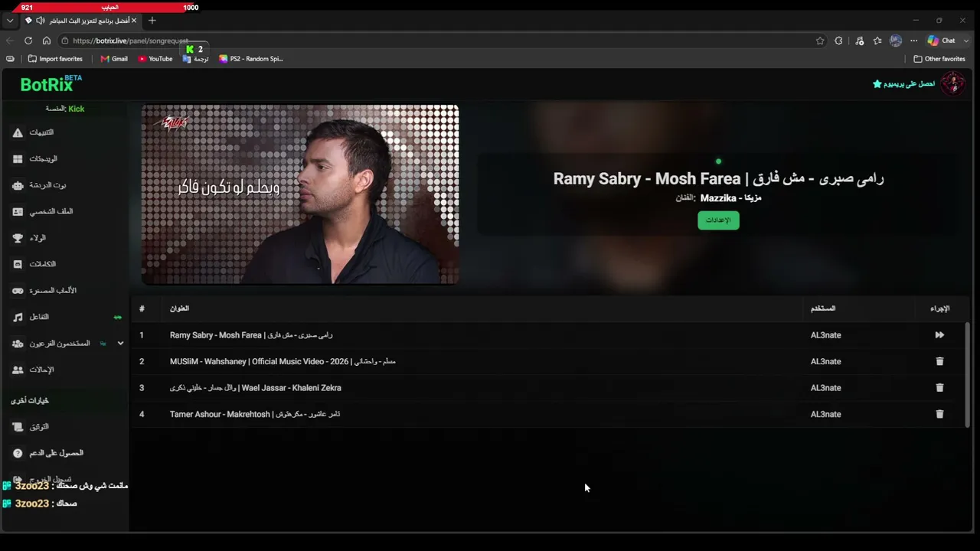Open the BotRix user avatar menu
Viewport: 980px width, 551px height.
(x=953, y=83)
